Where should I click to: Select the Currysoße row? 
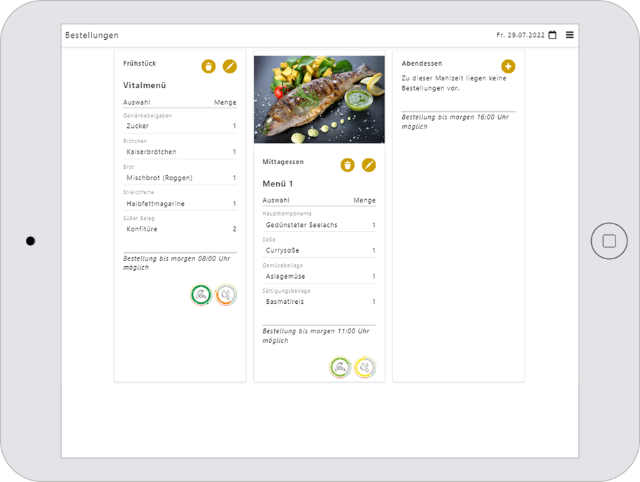pos(318,250)
